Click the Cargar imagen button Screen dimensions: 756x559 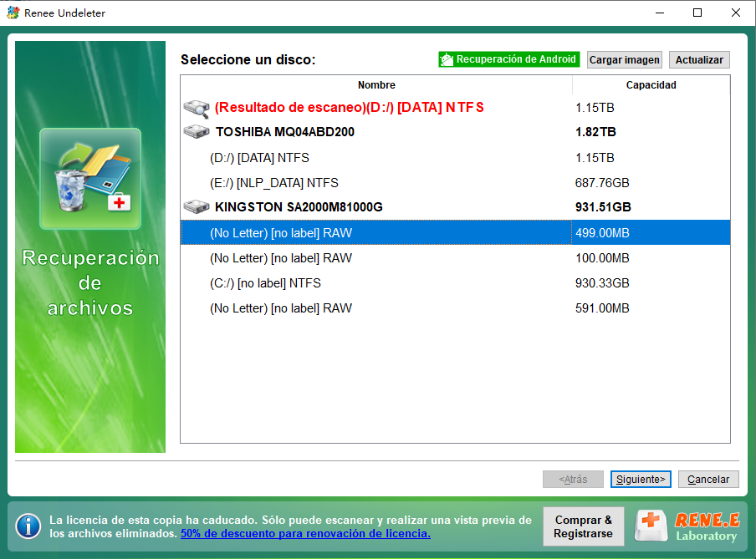pyautogui.click(x=625, y=60)
